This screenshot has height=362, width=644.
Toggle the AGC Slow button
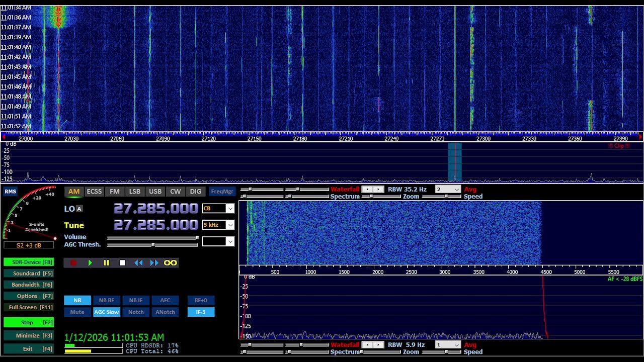(x=107, y=312)
